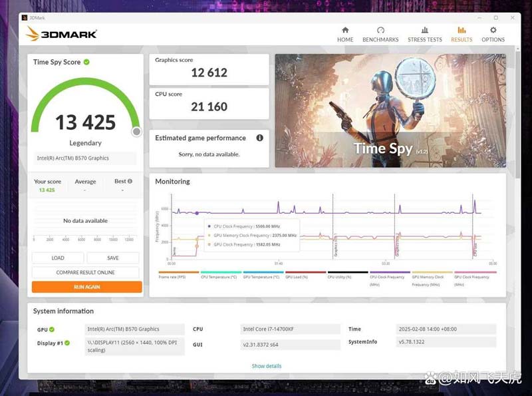The width and height of the screenshot is (532, 396).
Task: Click the orange RUN AGAIN button
Action: point(87,287)
